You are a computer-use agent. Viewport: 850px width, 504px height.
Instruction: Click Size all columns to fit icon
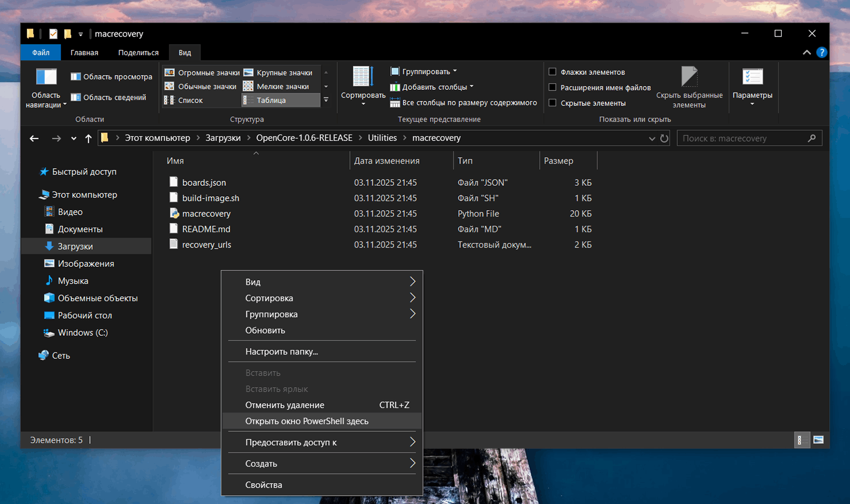point(395,103)
